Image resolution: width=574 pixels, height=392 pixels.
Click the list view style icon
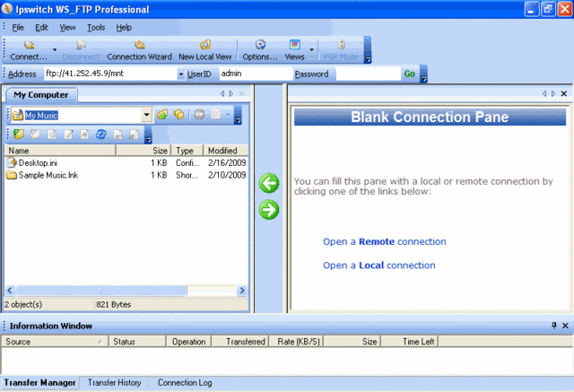pyautogui.click(x=216, y=115)
